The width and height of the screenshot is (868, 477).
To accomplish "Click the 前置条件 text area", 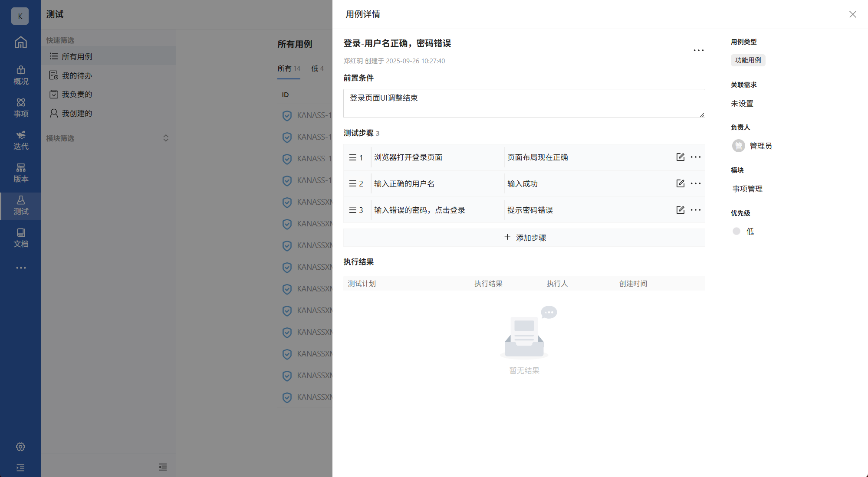I will 523,103.
